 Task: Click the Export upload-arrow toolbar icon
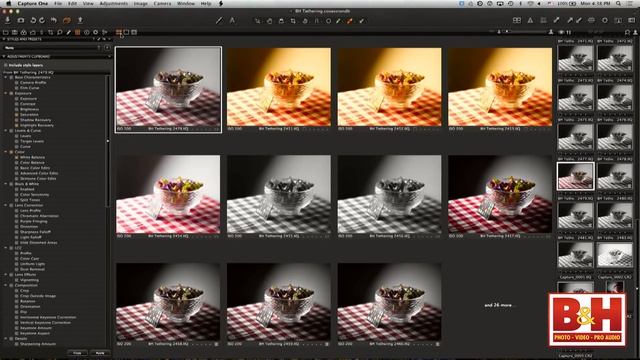click(x=80, y=20)
